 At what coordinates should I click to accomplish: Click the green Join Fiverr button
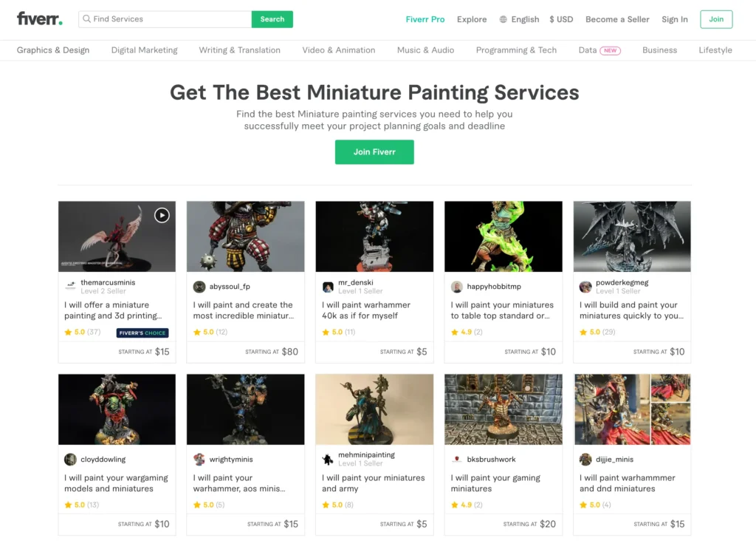pos(374,152)
